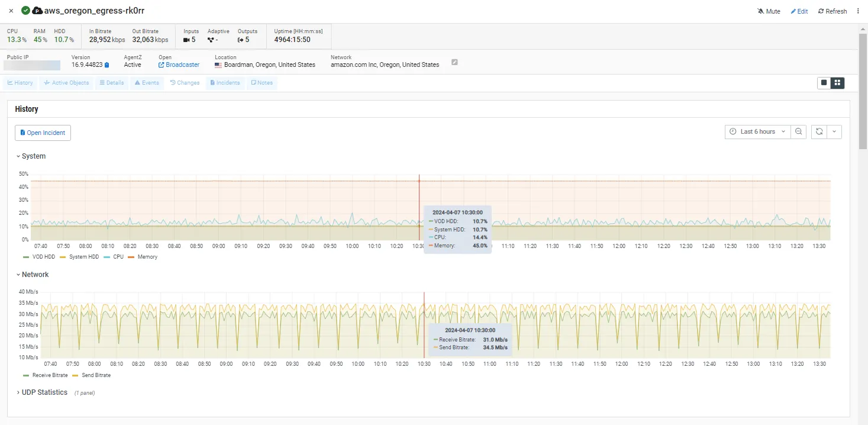Screen dimensions: 868x425
Task: Switch to grid layout view
Action: pyautogui.click(x=837, y=83)
